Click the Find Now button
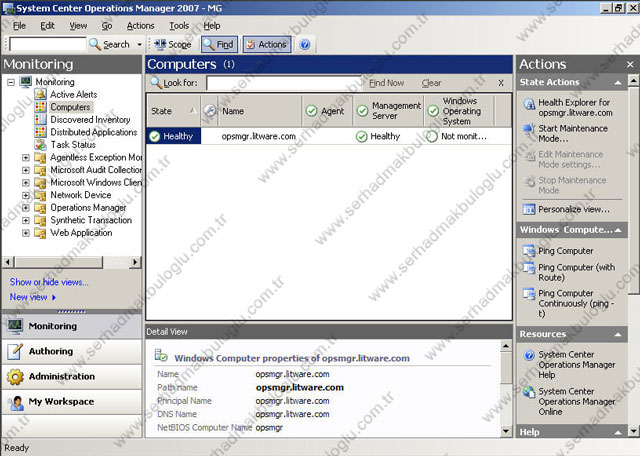 (x=387, y=83)
